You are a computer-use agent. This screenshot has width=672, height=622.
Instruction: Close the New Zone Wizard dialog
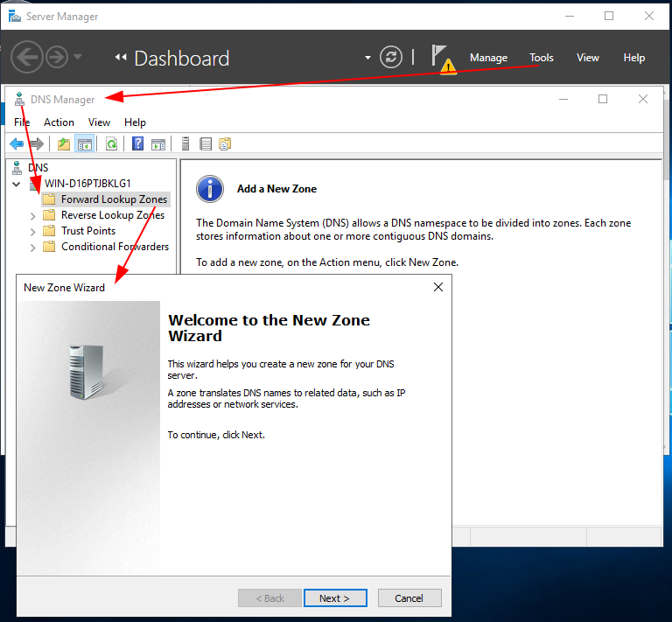pos(438,287)
